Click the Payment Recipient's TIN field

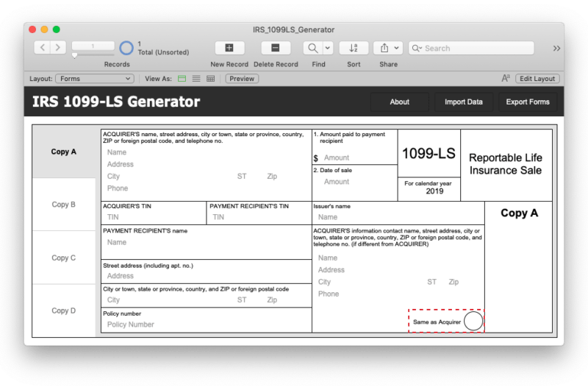260,217
